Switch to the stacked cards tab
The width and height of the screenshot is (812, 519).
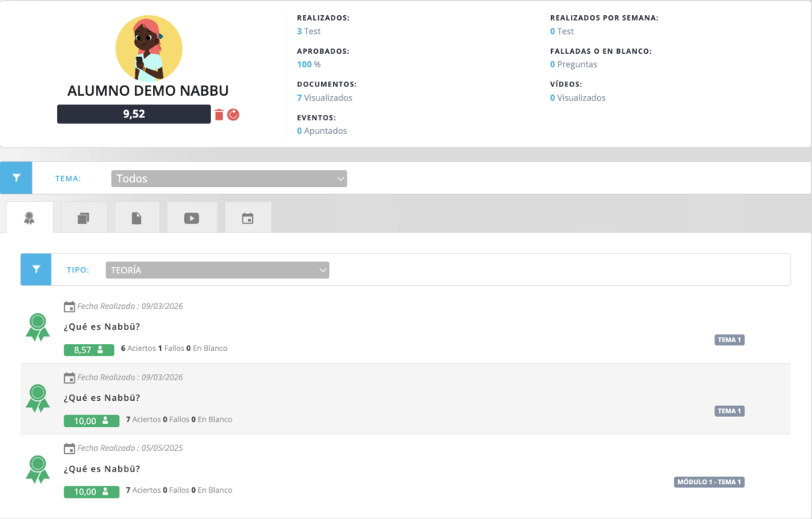tap(83, 218)
